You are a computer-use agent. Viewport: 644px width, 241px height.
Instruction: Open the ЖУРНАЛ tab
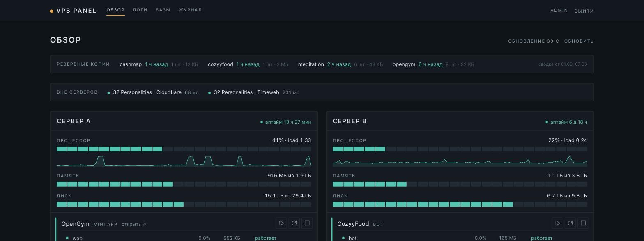(190, 10)
